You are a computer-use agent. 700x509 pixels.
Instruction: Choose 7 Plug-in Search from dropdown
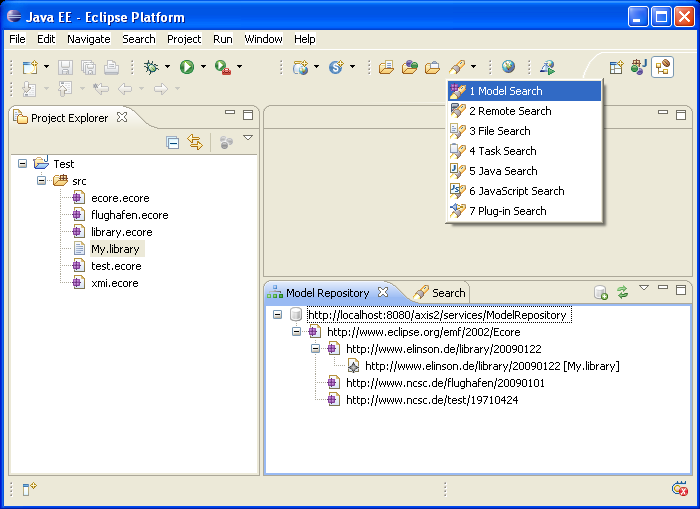tap(525, 211)
